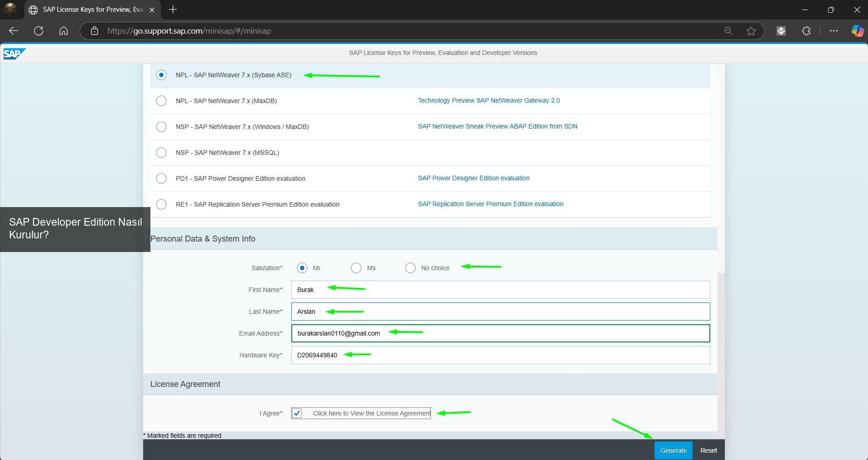Open a new browser tab
Image resolution: width=868 pixels, height=460 pixels.
(173, 10)
